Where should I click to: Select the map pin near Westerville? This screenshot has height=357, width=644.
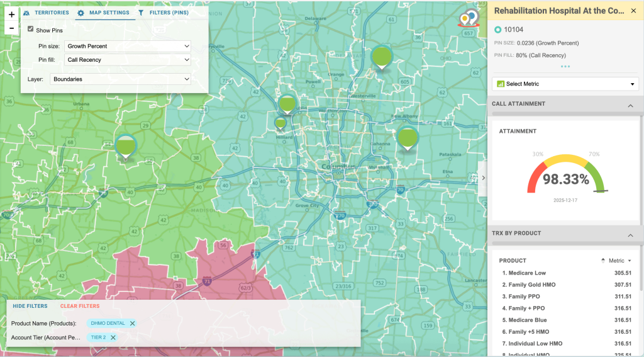[380, 57]
